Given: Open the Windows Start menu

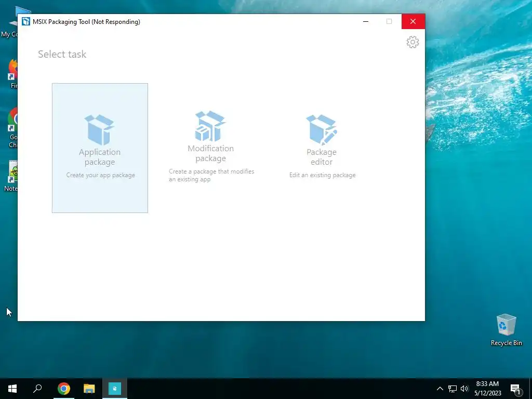Looking at the screenshot, I should (12, 389).
